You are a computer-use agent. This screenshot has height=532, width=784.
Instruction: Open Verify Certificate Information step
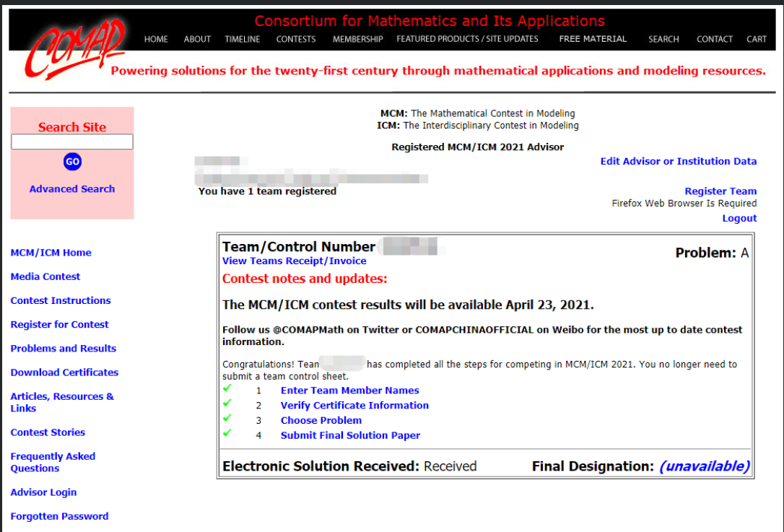[x=354, y=406]
